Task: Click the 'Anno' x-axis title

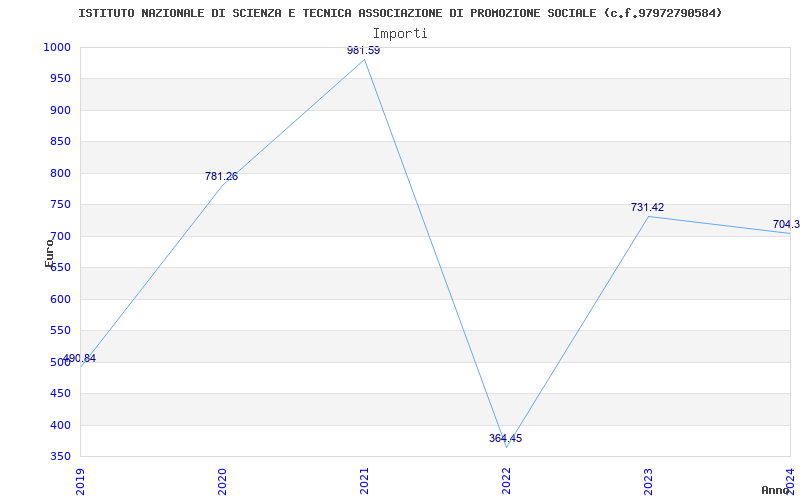Action: (x=776, y=491)
